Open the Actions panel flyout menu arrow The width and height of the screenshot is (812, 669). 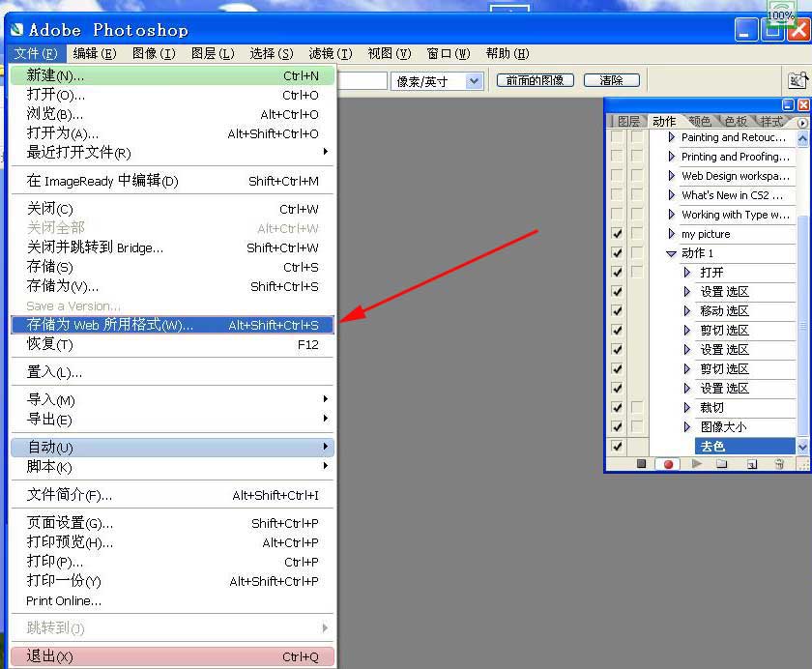(x=802, y=123)
